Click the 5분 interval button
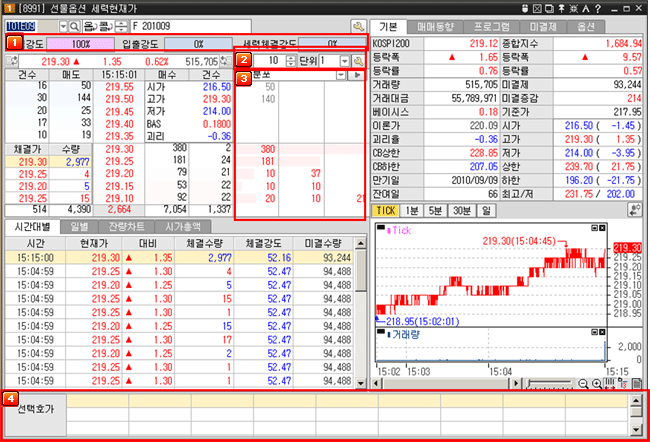 click(435, 211)
